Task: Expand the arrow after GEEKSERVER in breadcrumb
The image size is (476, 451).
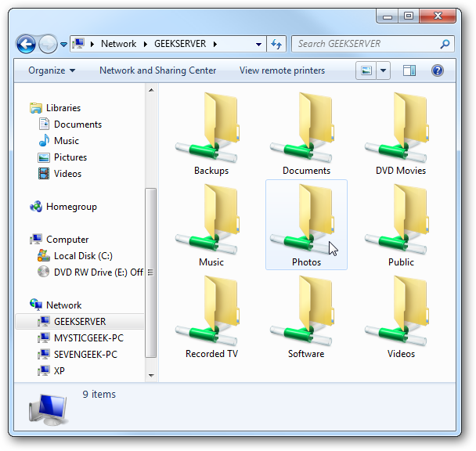Action: click(x=215, y=44)
